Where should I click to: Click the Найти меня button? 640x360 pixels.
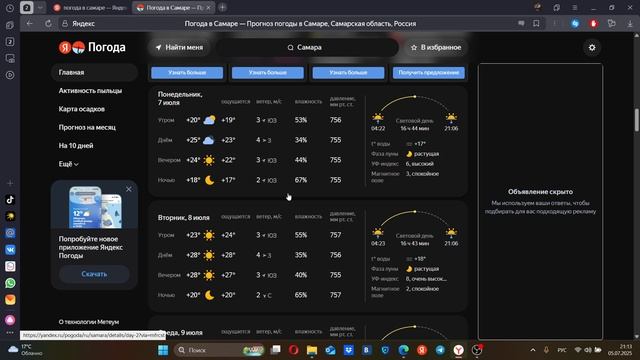tap(179, 47)
